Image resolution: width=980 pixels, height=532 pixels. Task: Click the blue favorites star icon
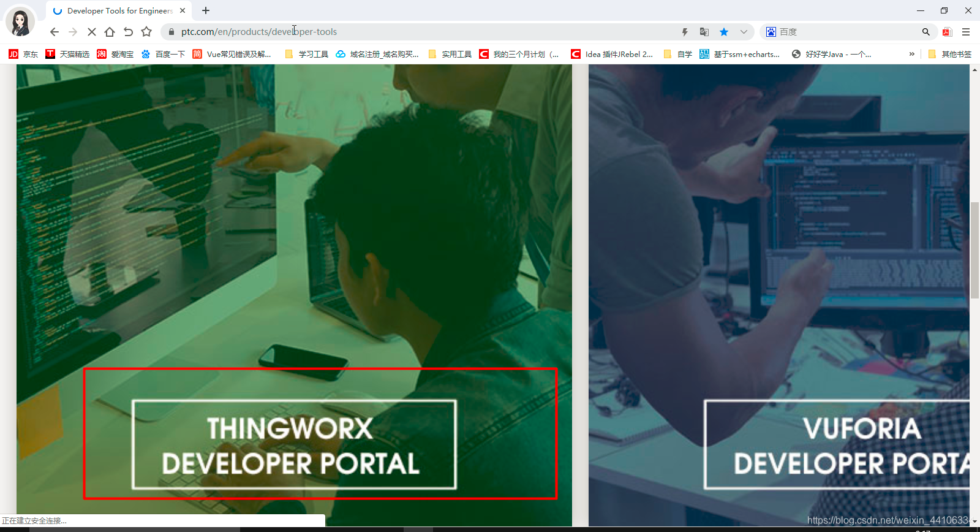pyautogui.click(x=724, y=32)
